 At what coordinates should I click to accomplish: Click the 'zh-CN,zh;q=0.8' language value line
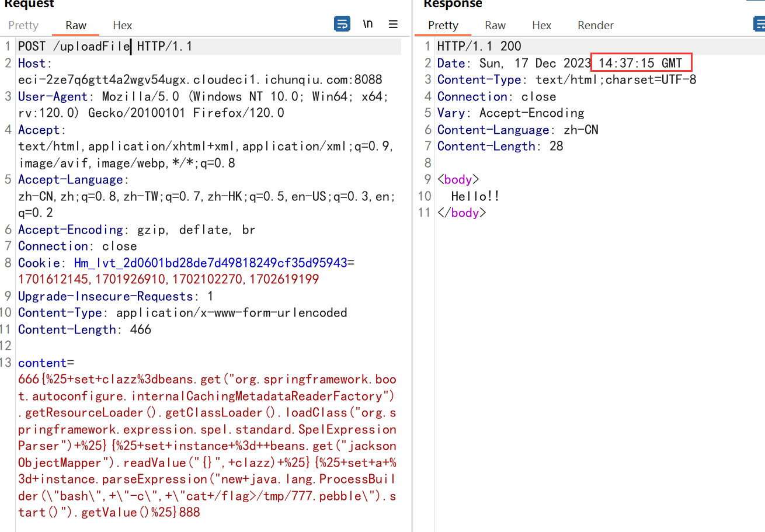coord(207,196)
